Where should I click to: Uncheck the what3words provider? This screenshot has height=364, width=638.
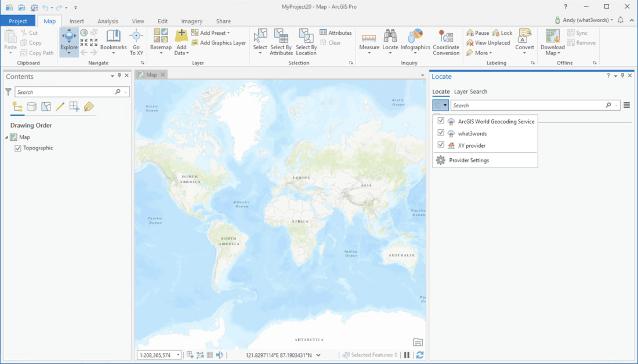tap(441, 133)
